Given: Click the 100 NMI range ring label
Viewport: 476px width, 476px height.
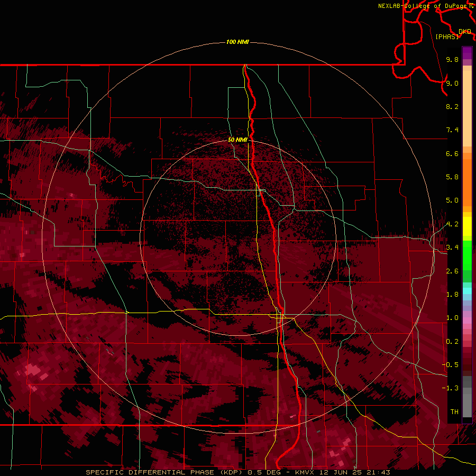Looking at the screenshot, I should tap(237, 42).
